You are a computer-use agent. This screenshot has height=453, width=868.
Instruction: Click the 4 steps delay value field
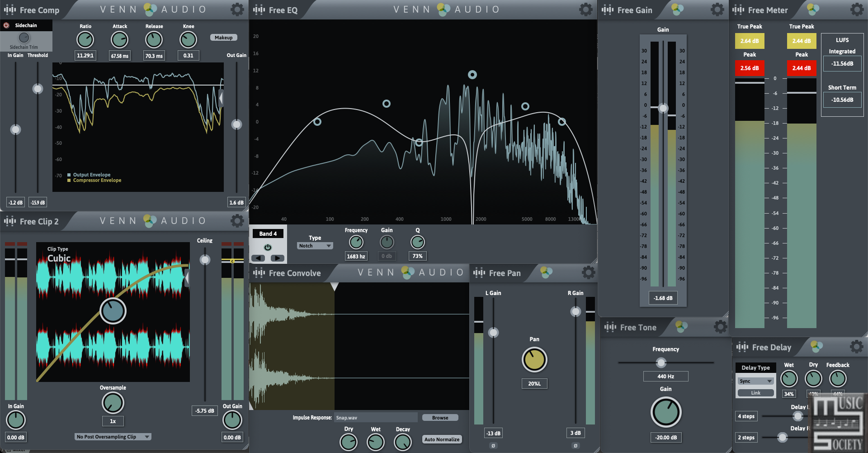click(746, 416)
